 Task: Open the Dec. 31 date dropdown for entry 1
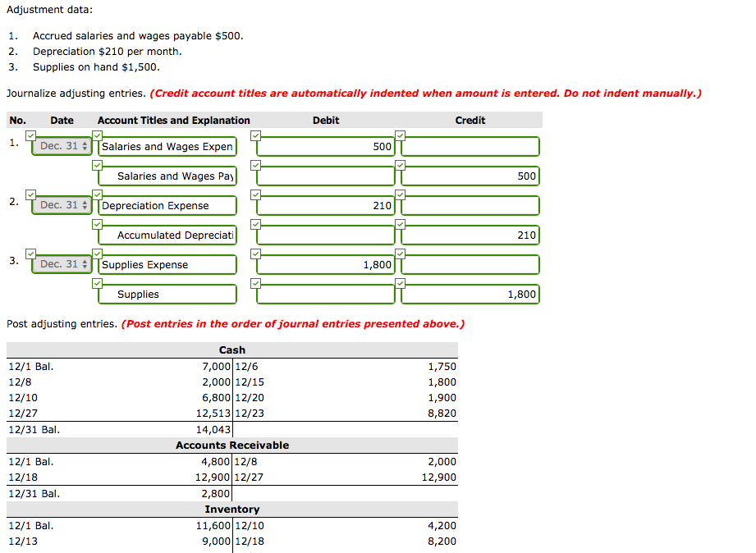click(62, 146)
